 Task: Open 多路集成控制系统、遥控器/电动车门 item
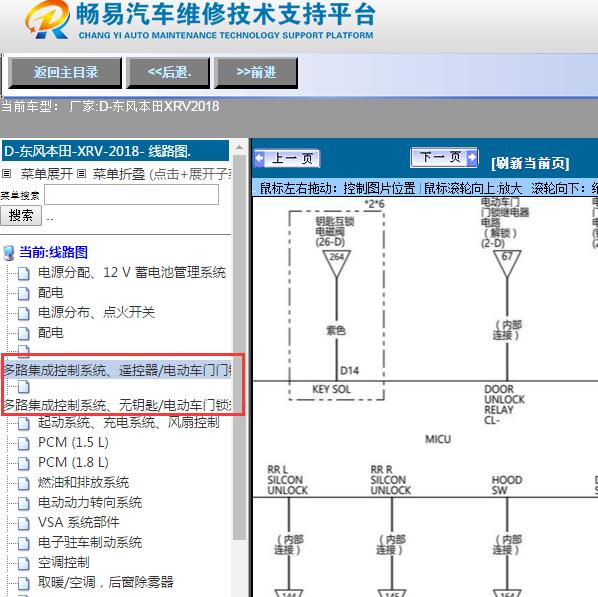tap(117, 370)
